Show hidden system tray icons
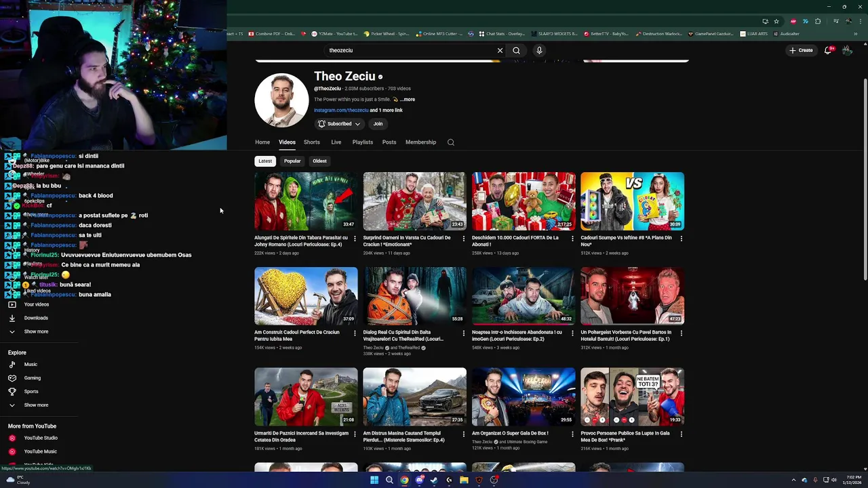Image resolution: width=868 pixels, height=488 pixels. pyautogui.click(x=793, y=480)
